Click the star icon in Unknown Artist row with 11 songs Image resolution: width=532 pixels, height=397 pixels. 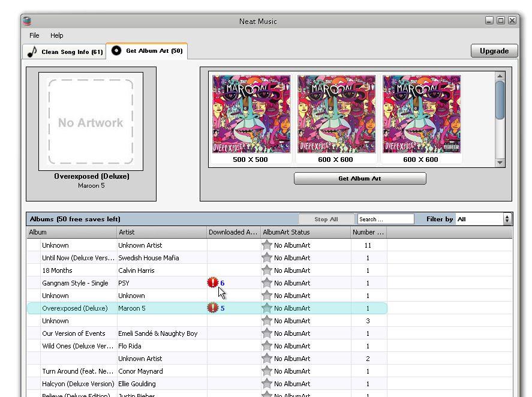(x=267, y=245)
